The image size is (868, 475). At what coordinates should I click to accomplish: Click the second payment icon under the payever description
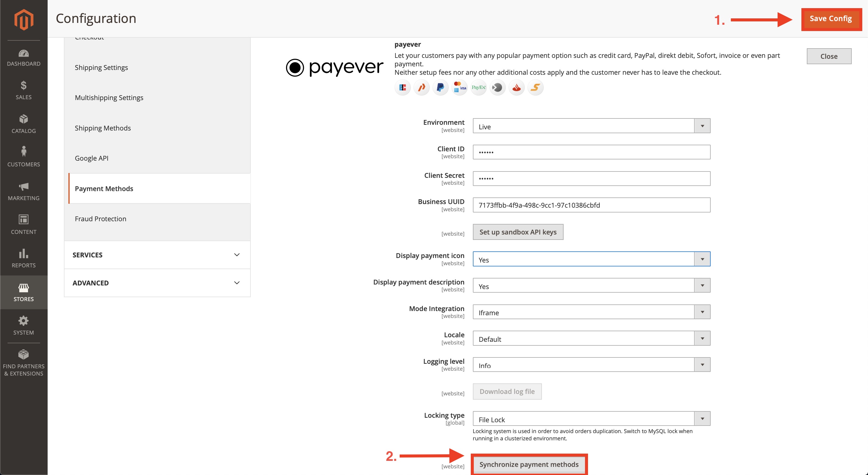coord(421,88)
